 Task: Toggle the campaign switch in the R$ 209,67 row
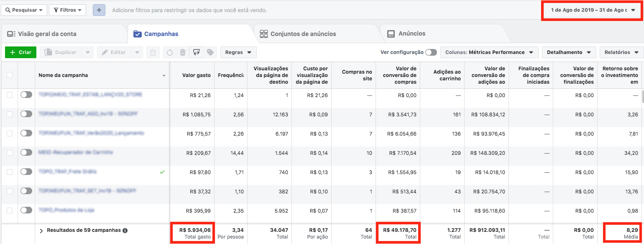26,152
